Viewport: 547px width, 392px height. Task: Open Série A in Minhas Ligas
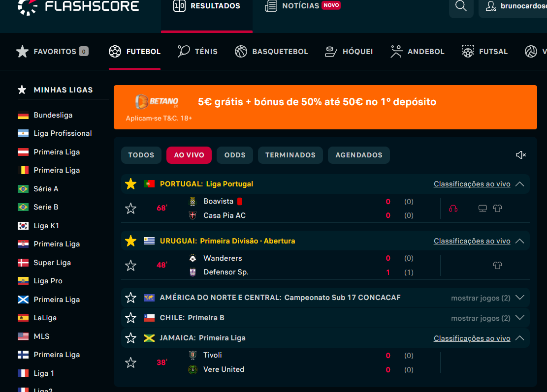click(46, 189)
